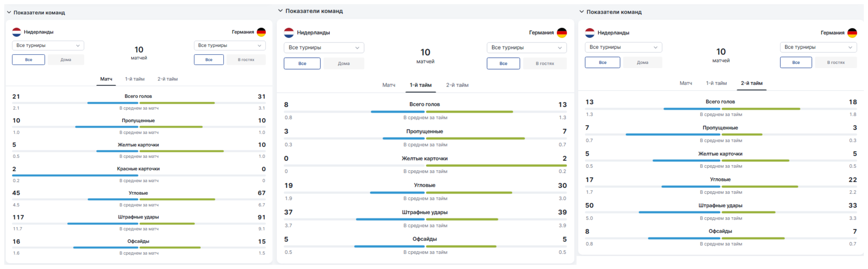Open Германия's Все турниры dropdown, middle panel

(x=527, y=48)
